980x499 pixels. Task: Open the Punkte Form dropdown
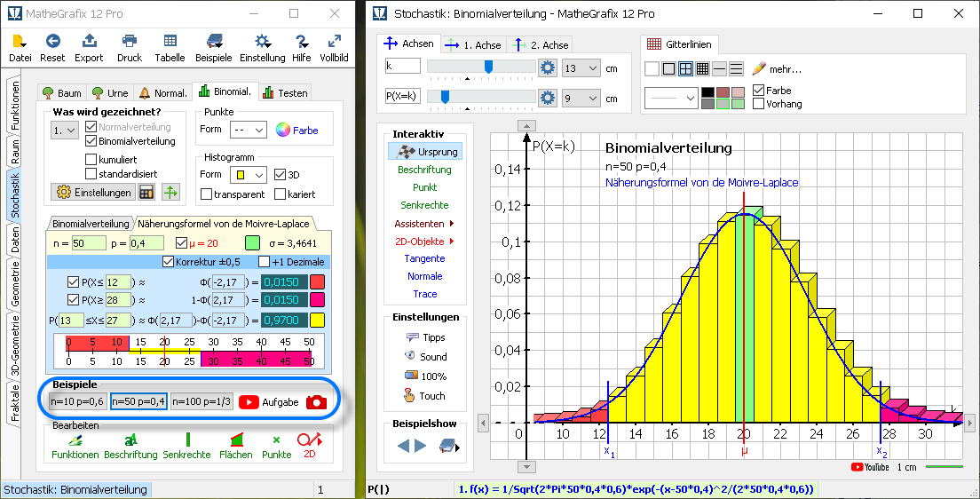click(249, 130)
